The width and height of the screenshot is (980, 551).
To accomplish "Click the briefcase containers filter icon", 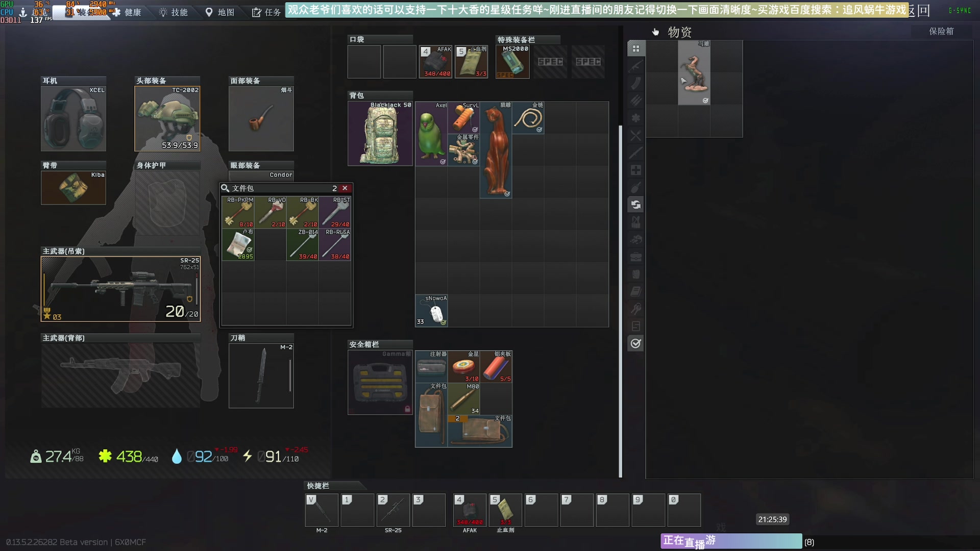I will (635, 257).
